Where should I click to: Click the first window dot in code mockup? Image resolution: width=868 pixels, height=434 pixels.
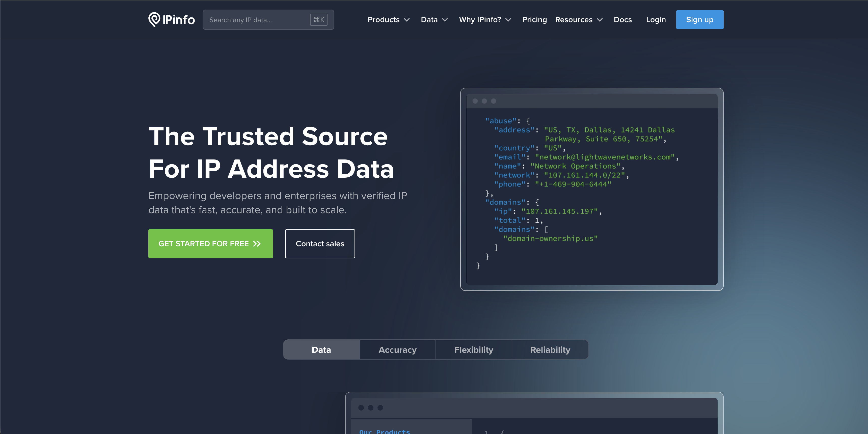click(x=475, y=101)
